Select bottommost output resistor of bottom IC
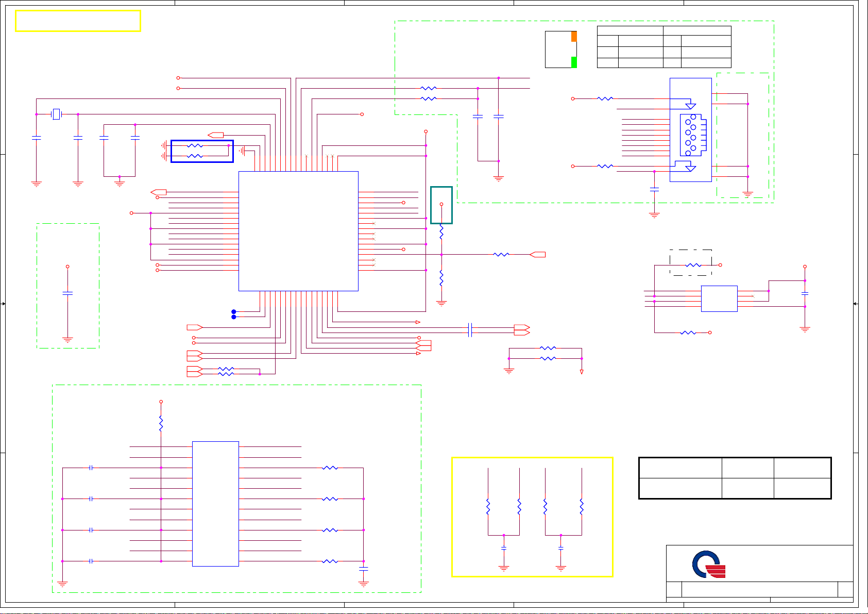The height and width of the screenshot is (614, 868). (x=330, y=561)
